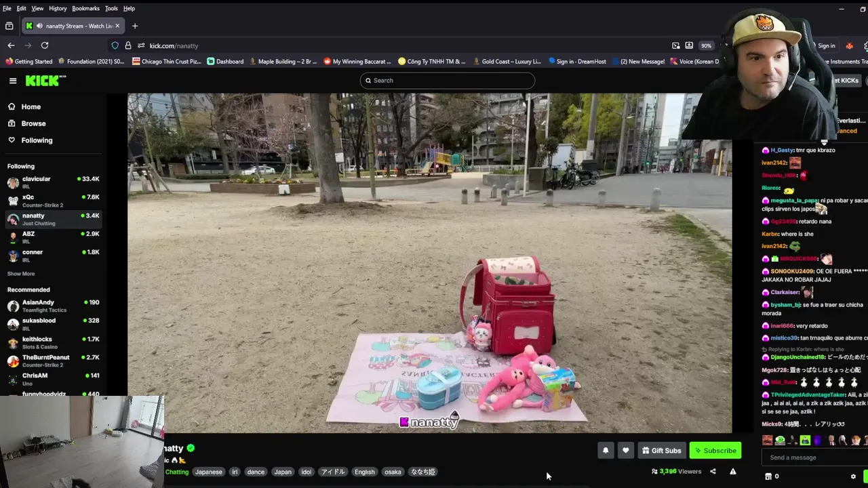Open the View menu

click(x=37, y=8)
